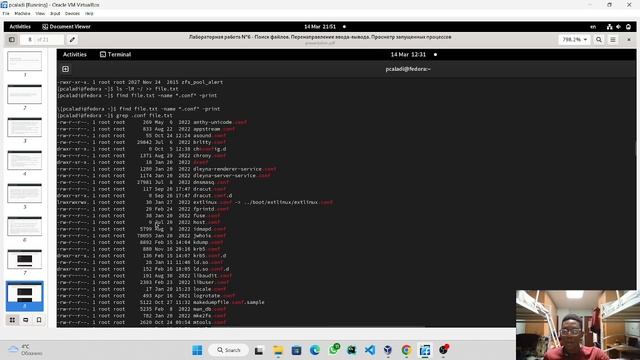Click the 'en' keyboard layout indicator

point(593,27)
